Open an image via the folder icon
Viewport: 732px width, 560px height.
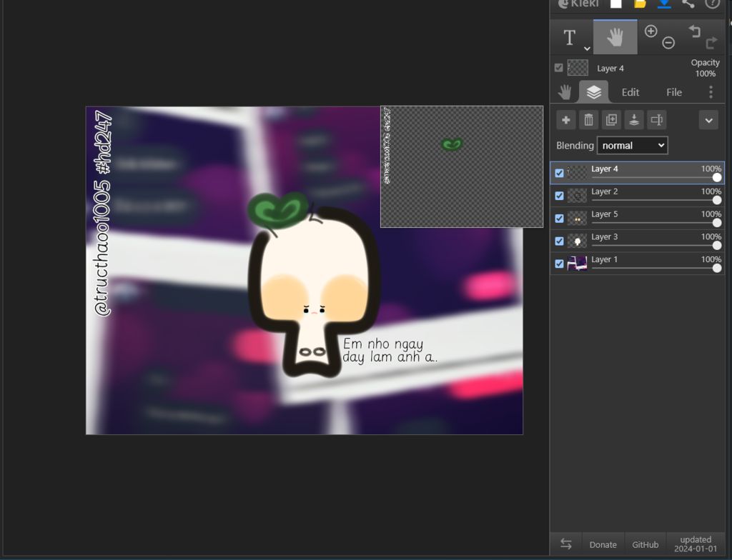pyautogui.click(x=640, y=4)
